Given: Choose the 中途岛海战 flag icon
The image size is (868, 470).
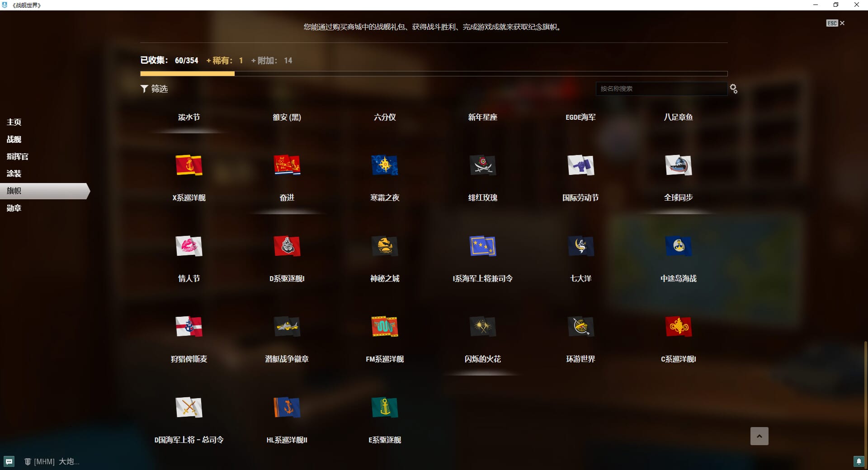Looking at the screenshot, I should point(678,246).
